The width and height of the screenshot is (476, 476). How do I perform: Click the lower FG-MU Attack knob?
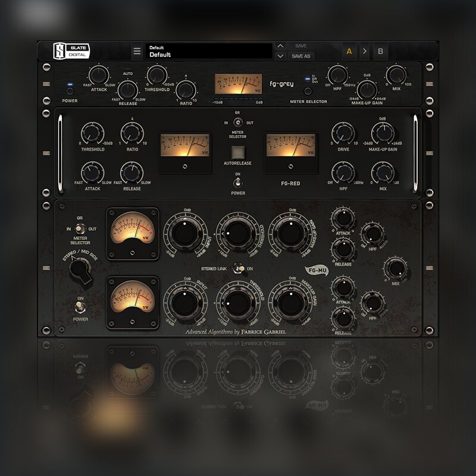tap(343, 288)
